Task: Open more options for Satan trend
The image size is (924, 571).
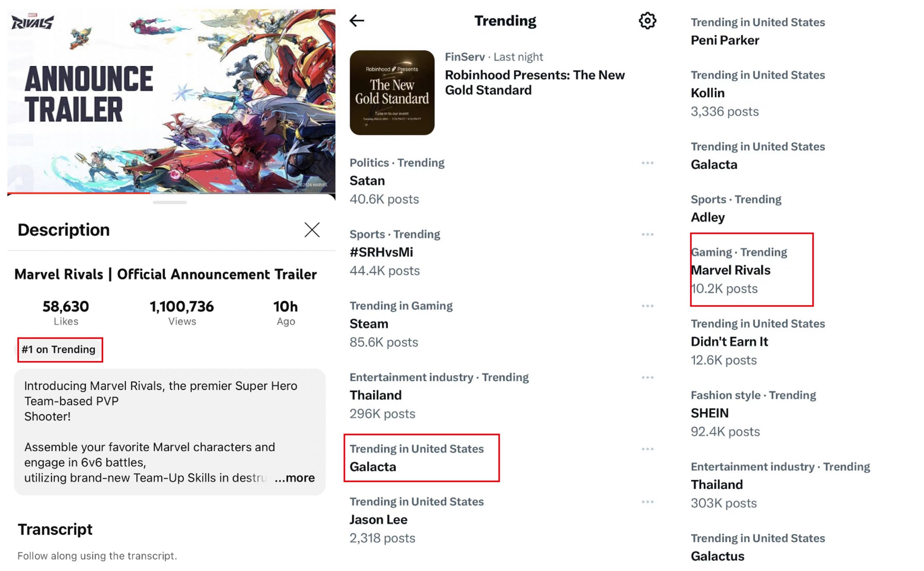Action: [x=647, y=163]
